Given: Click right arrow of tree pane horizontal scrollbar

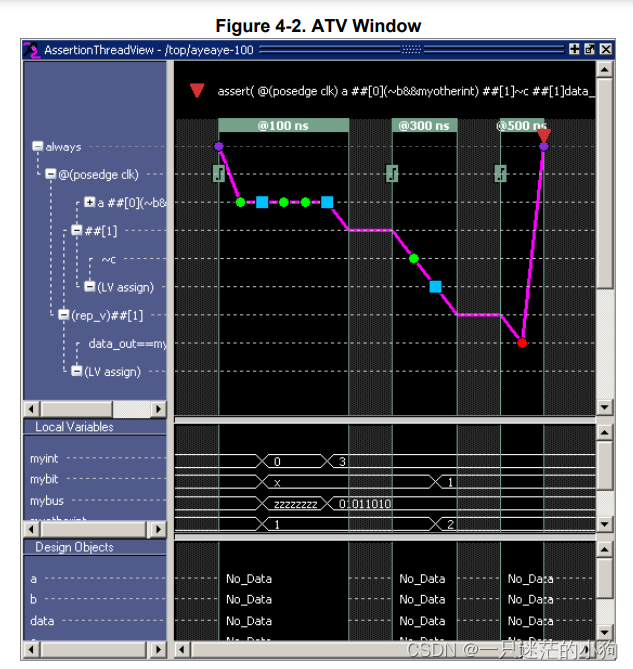Looking at the screenshot, I should click(159, 409).
